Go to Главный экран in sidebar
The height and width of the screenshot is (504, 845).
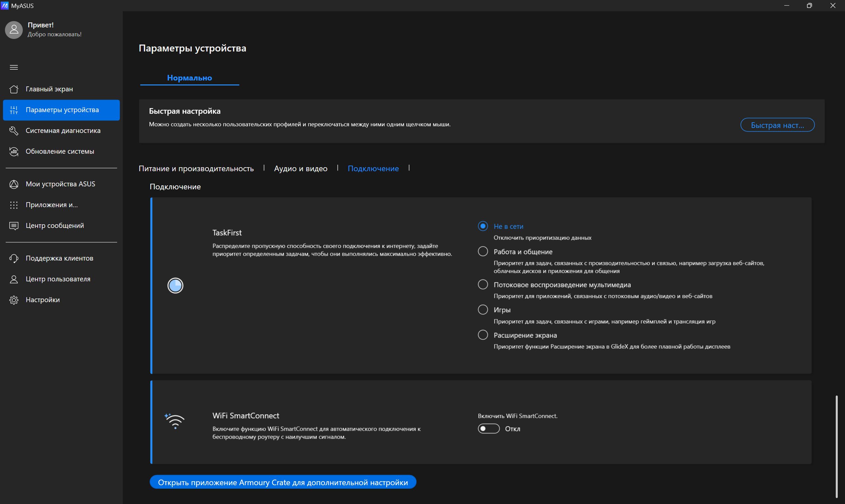tap(61, 89)
